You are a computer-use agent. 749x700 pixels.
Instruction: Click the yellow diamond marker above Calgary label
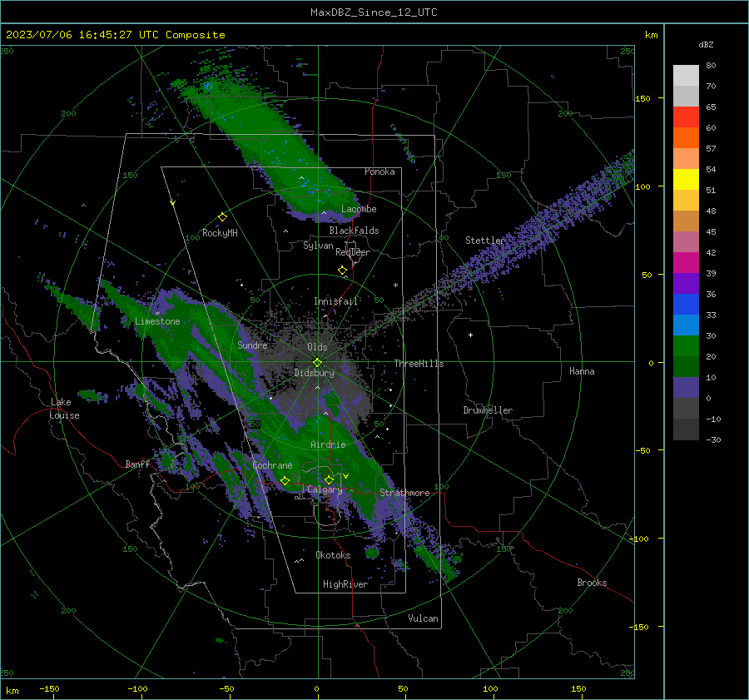[x=329, y=479]
